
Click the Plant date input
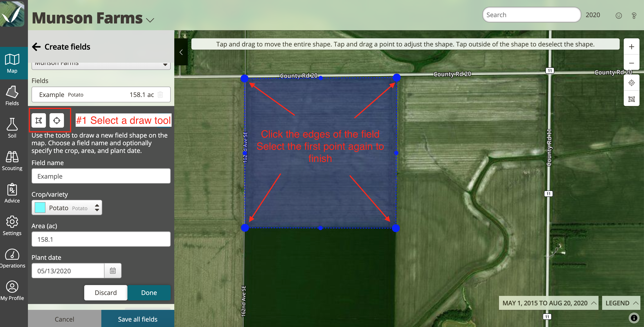(68, 271)
